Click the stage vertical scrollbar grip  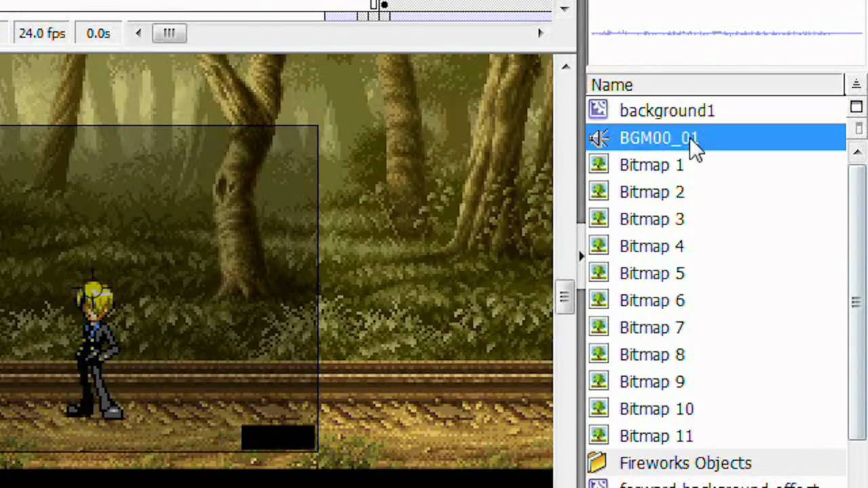pyautogui.click(x=564, y=296)
